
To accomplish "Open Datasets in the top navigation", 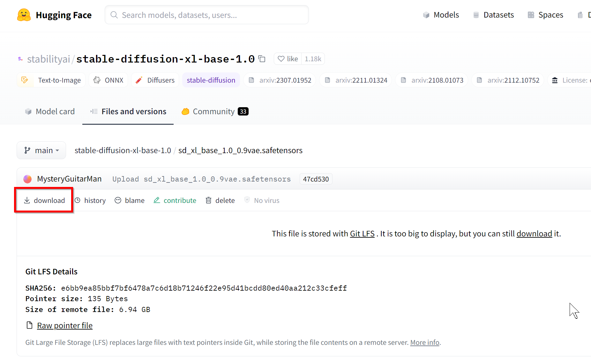I will point(493,15).
